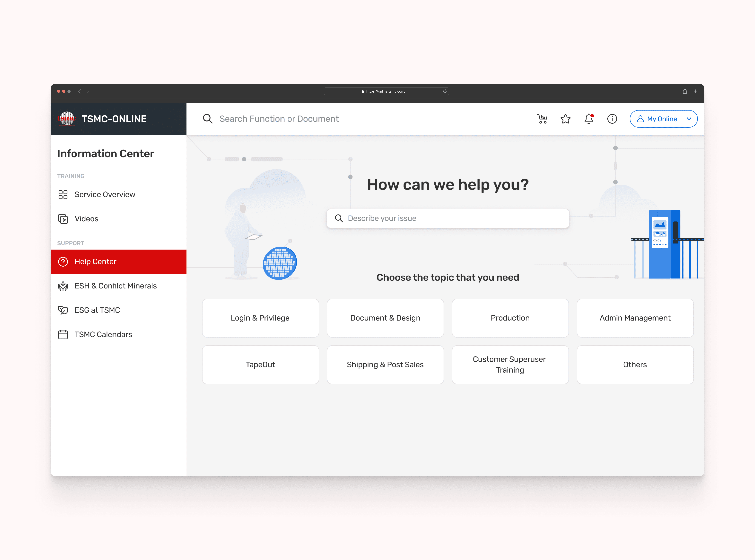Screen dimensions: 755x560
Task: Click the TRAINING section label
Action: point(71,176)
